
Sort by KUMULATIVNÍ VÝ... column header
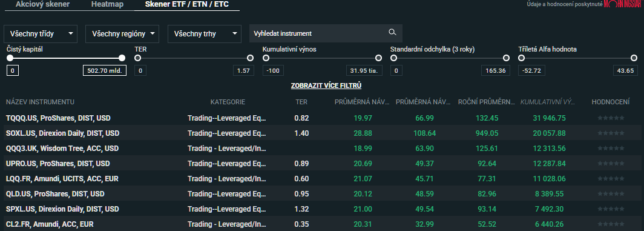[x=548, y=102]
